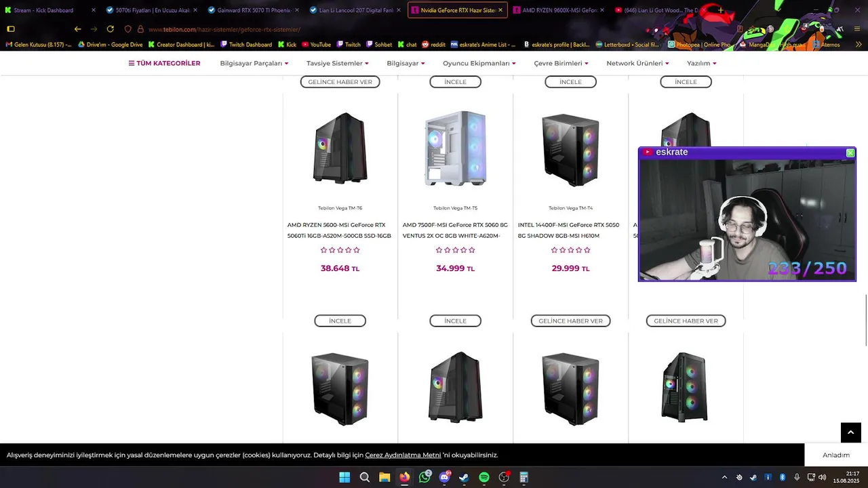Click İNCELE below AMD 7500F card

[x=455, y=321]
